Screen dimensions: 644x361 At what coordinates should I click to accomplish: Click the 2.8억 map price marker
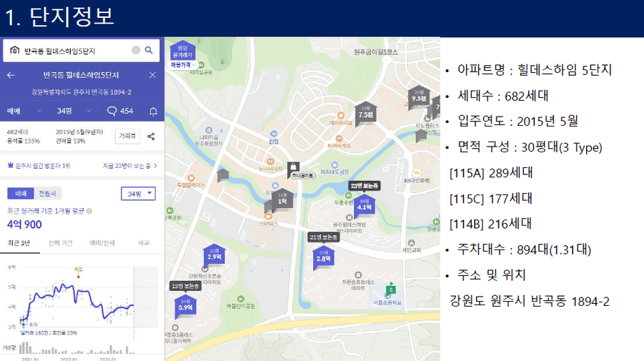pyautogui.click(x=323, y=258)
